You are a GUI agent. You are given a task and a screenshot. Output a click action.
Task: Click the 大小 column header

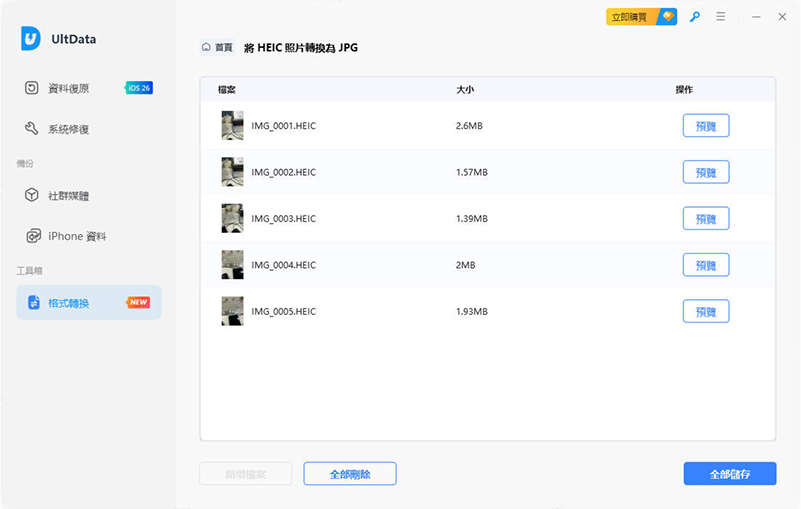[464, 89]
